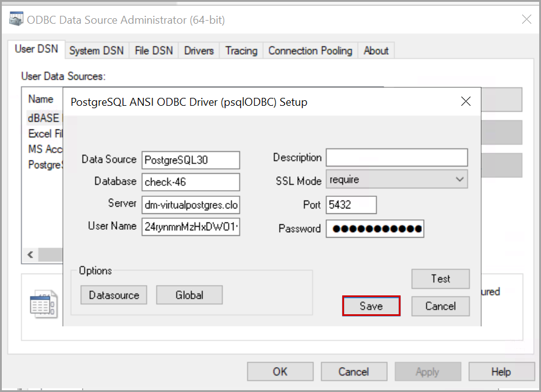Focus the Server text field
541x392 pixels.
(190, 204)
